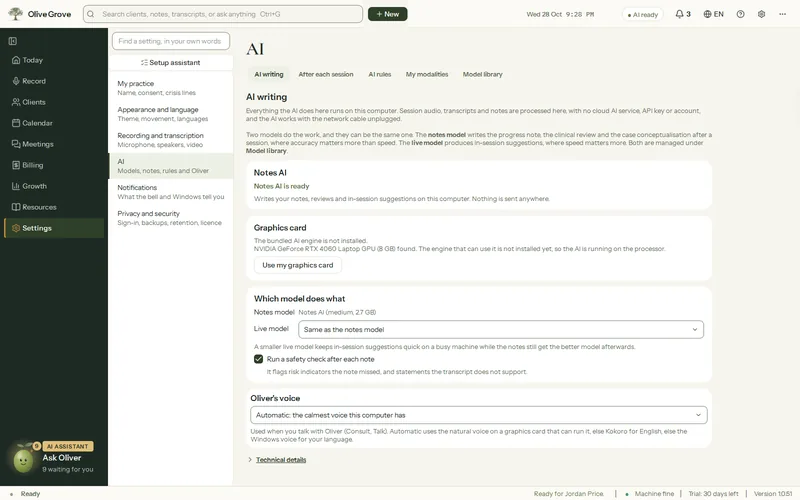Open the Live model dropdown
Image resolution: width=800 pixels, height=500 pixels.
[501, 330]
